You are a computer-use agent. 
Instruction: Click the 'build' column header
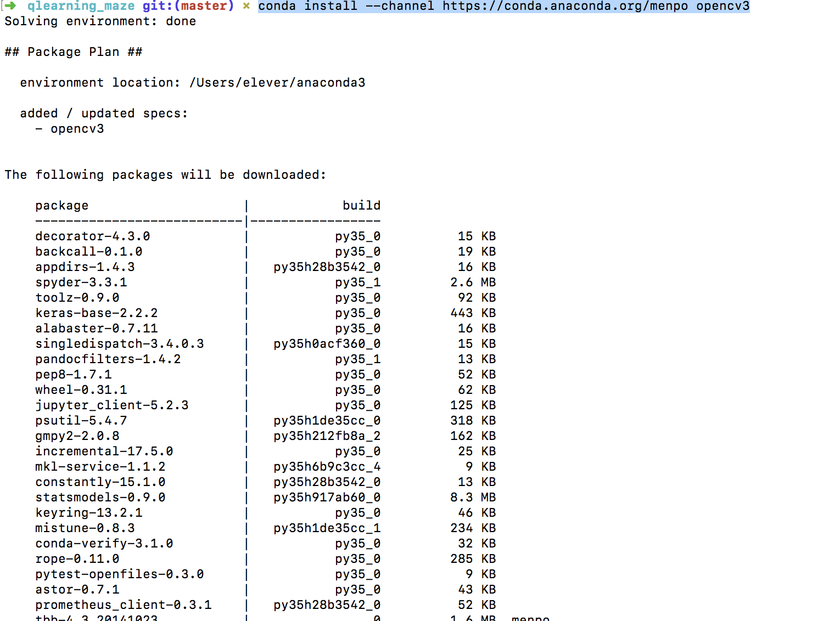pyautogui.click(x=362, y=206)
